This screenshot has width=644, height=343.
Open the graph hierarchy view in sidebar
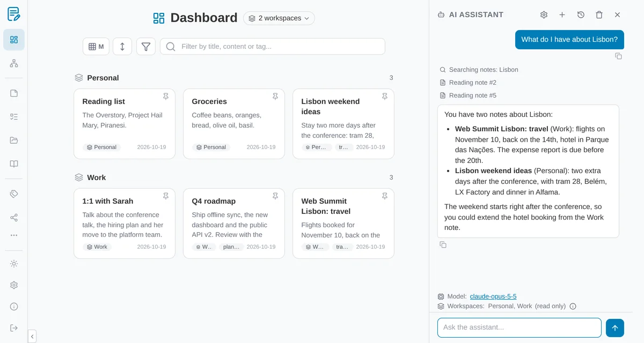click(14, 63)
